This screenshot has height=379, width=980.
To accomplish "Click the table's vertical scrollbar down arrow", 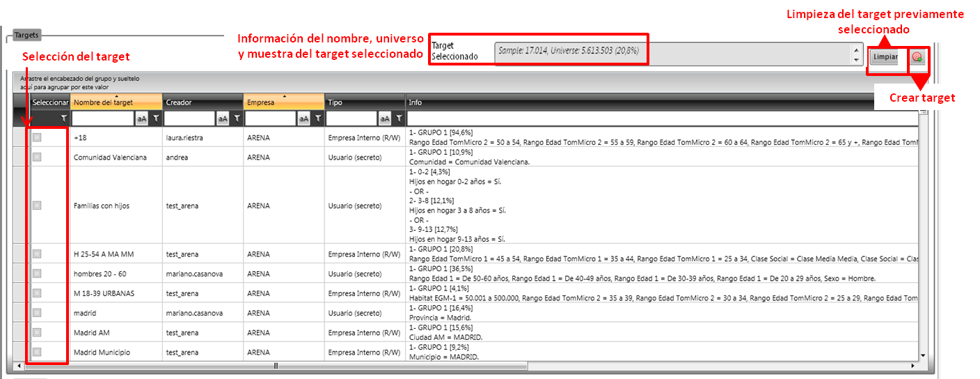I will pos(923,355).
